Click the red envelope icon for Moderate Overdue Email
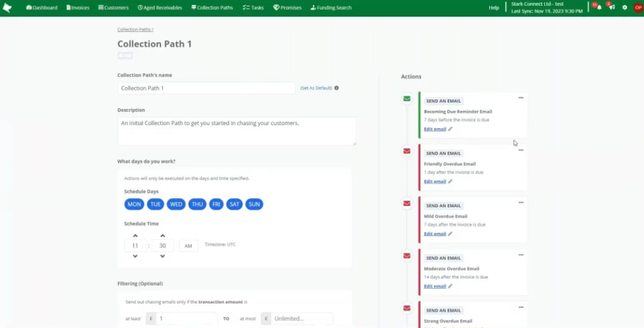 click(x=406, y=256)
